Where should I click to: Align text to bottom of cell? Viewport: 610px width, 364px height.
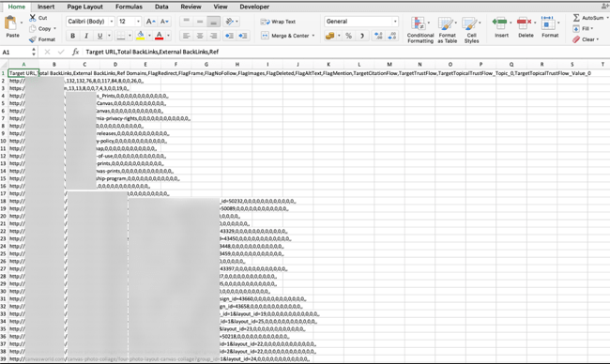click(x=213, y=22)
